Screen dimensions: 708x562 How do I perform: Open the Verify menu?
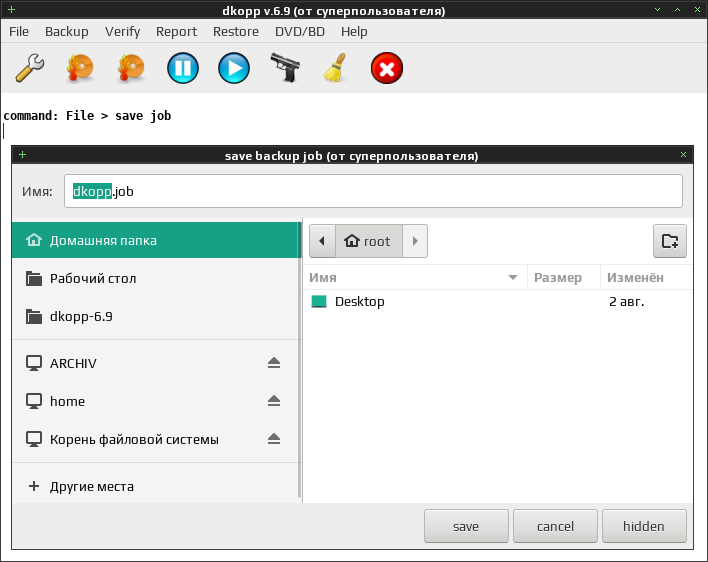(x=122, y=32)
